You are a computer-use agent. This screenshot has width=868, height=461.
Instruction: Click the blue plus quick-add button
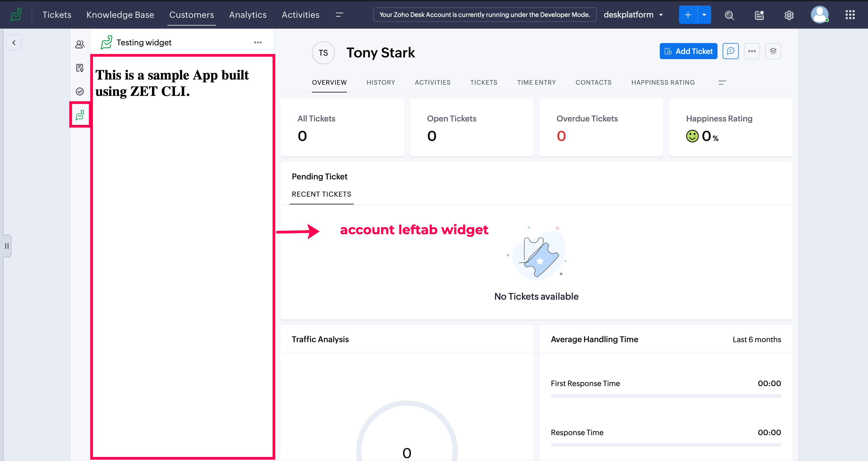688,14
